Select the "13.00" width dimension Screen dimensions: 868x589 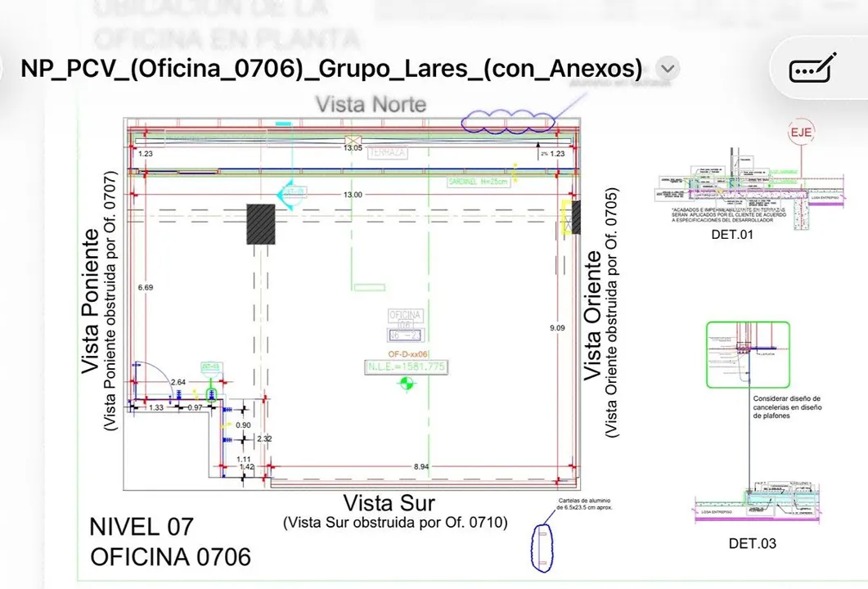pyautogui.click(x=353, y=195)
